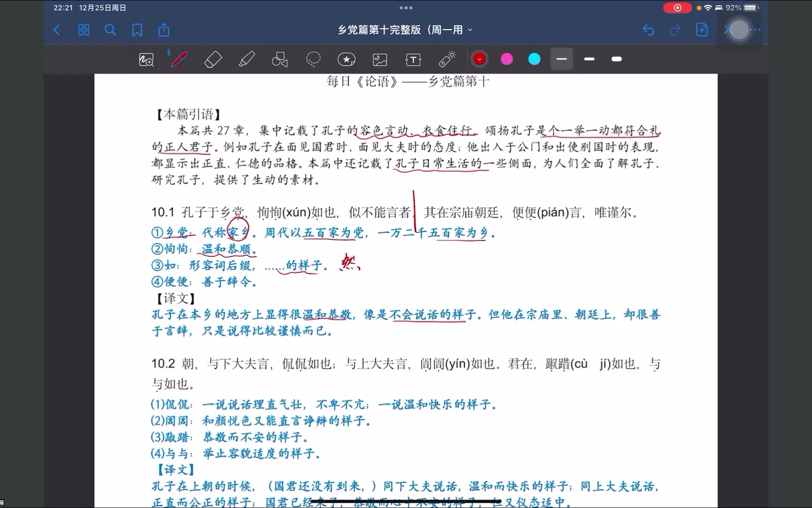Select the highlighter tool
Viewport: 812px width, 508px height.
pos(247,59)
